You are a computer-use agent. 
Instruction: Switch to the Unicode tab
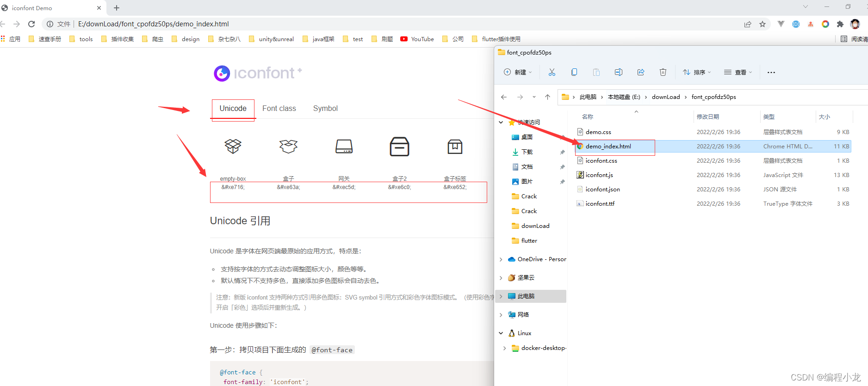(x=233, y=109)
